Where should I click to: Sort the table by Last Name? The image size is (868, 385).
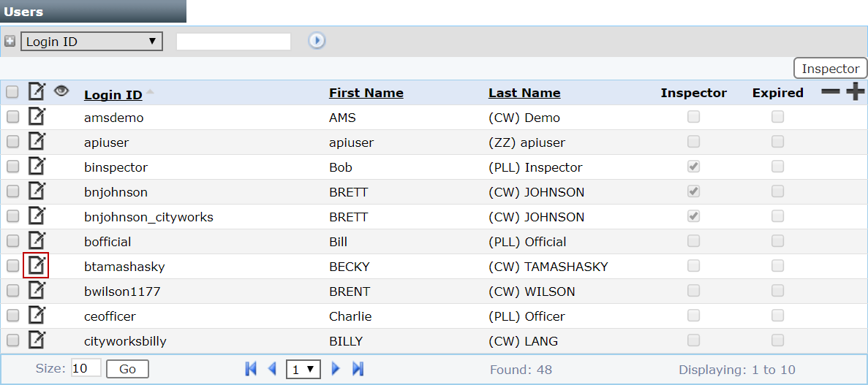pos(524,93)
